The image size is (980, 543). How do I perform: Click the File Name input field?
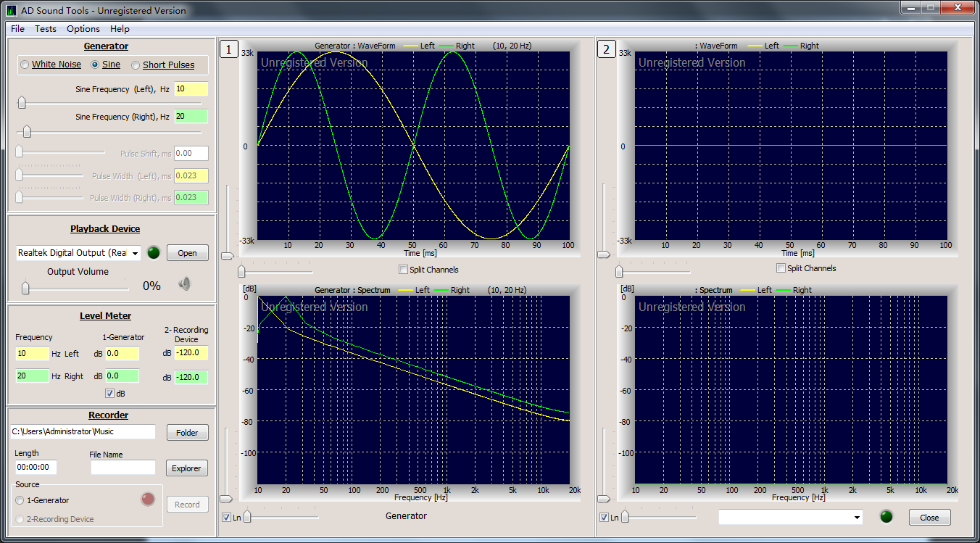point(123,468)
